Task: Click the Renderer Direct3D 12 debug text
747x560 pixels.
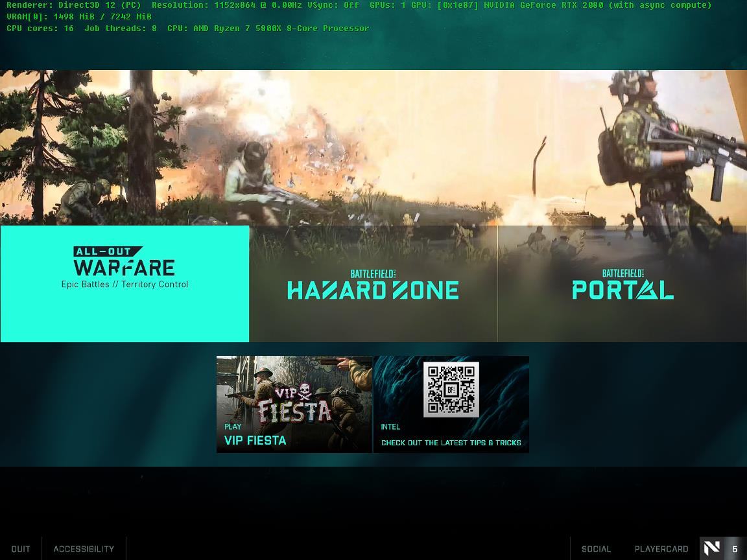Action: click(74, 5)
